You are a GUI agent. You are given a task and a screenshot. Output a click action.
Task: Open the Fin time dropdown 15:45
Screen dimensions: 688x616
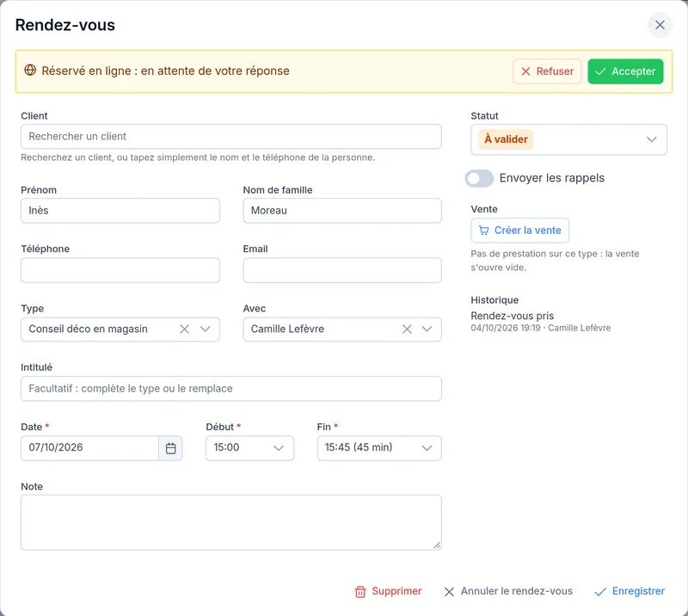coord(379,448)
